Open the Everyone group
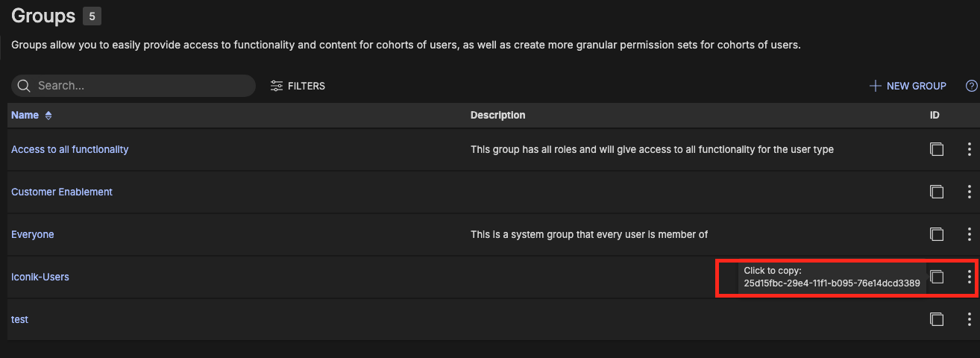 coord(33,234)
